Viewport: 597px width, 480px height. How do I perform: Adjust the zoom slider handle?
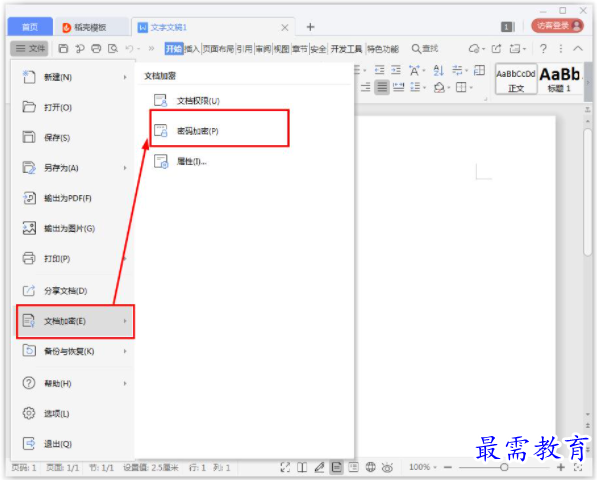pyautogui.click(x=504, y=467)
